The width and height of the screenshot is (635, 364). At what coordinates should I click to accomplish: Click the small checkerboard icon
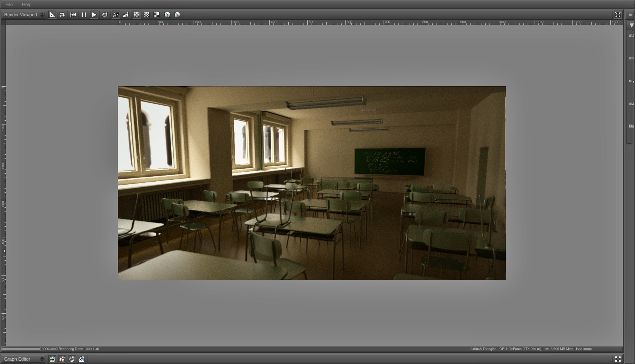(x=147, y=15)
